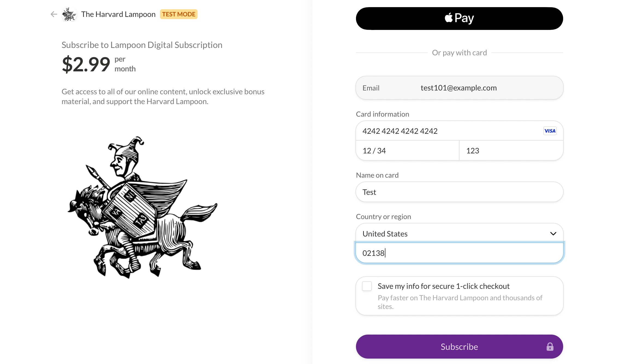Focus the Email field with test101@example.com
Viewport: 634px width, 364px height.
459,88
